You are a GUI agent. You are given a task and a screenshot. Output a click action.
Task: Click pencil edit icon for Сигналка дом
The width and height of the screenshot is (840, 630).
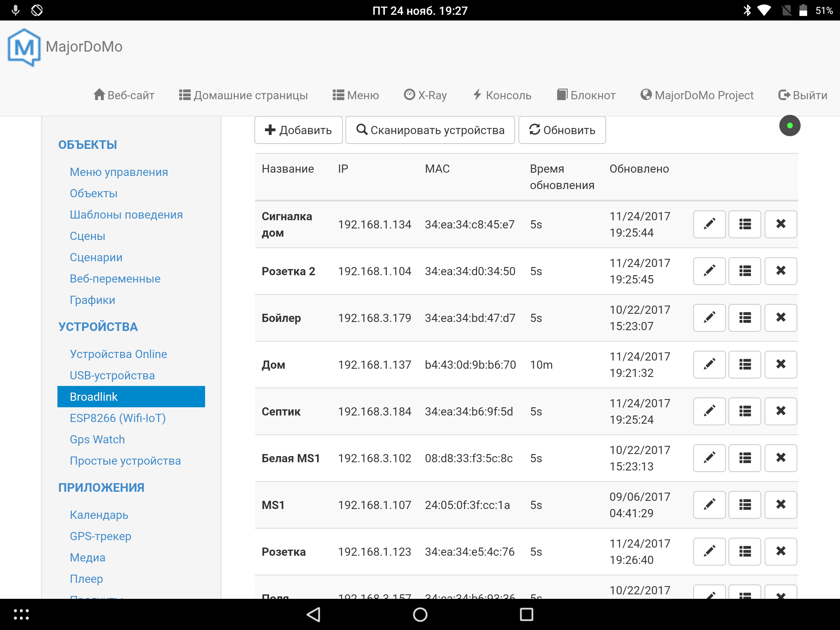tap(709, 224)
